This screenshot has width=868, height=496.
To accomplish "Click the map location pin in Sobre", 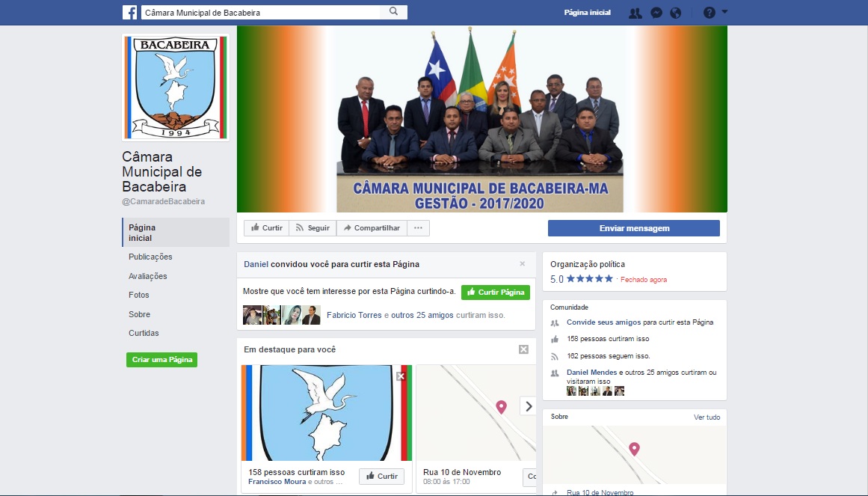I will pyautogui.click(x=635, y=449).
